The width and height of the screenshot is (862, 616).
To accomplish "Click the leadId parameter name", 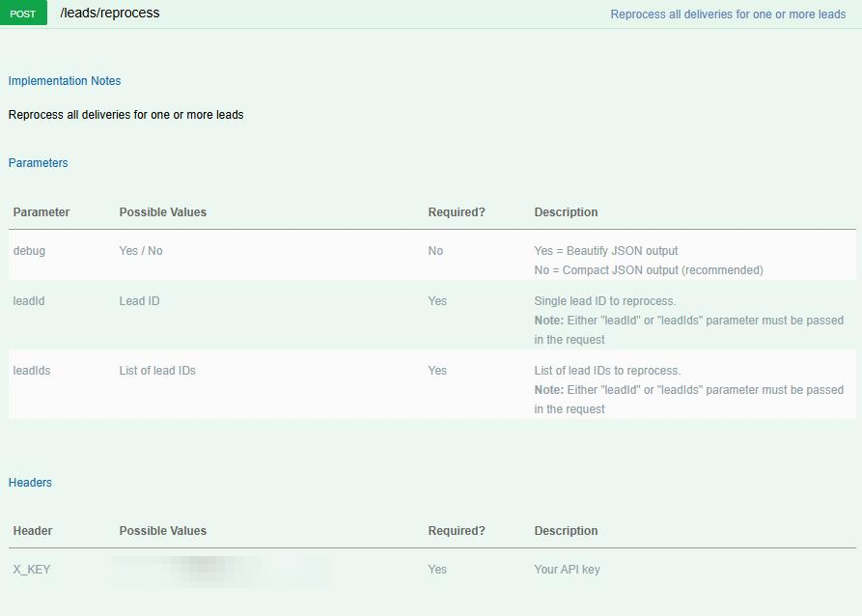I will (29, 301).
